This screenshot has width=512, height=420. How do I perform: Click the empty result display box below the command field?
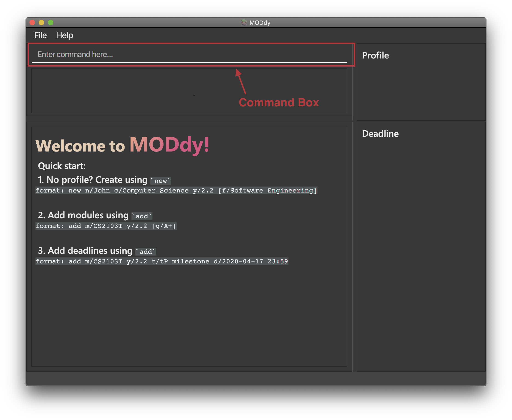coord(189,91)
